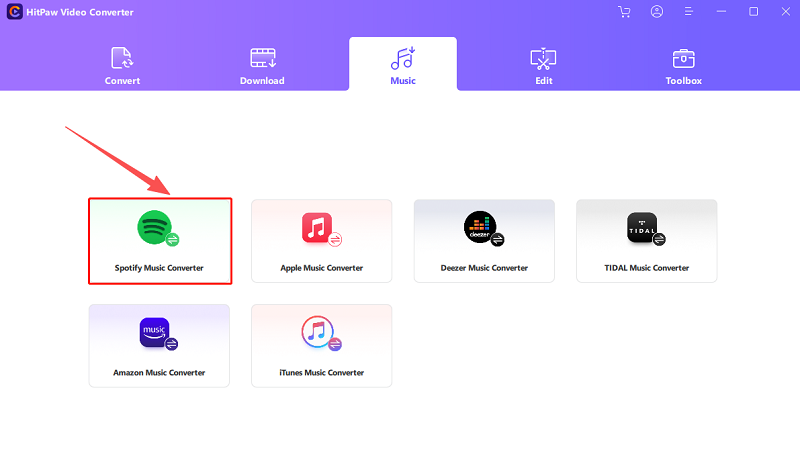Click the green Spotify logo icon
The image size is (800, 460).
pos(154,227)
